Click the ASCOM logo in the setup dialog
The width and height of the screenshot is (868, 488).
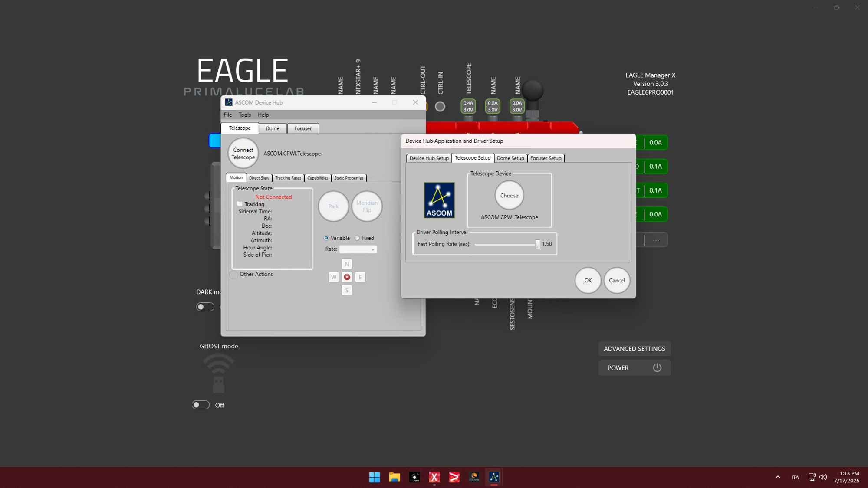click(x=439, y=200)
